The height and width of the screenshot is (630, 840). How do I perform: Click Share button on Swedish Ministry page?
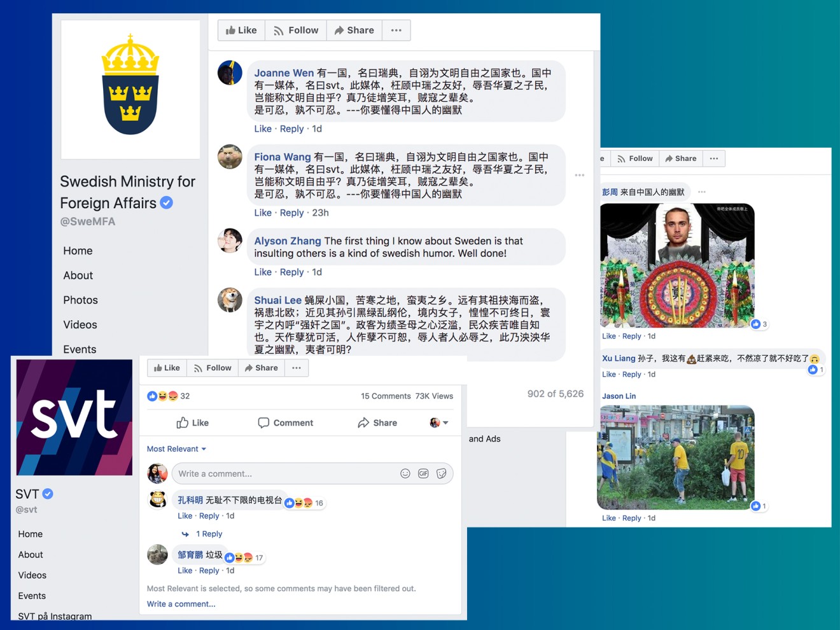pyautogui.click(x=354, y=30)
